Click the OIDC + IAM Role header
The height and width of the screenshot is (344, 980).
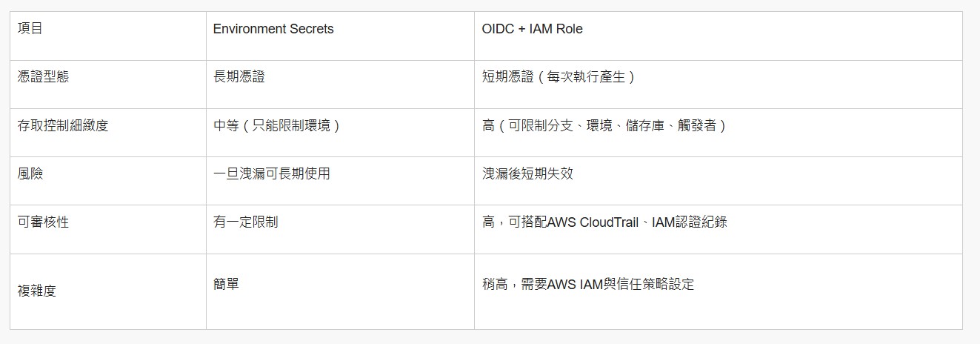[718, 36]
